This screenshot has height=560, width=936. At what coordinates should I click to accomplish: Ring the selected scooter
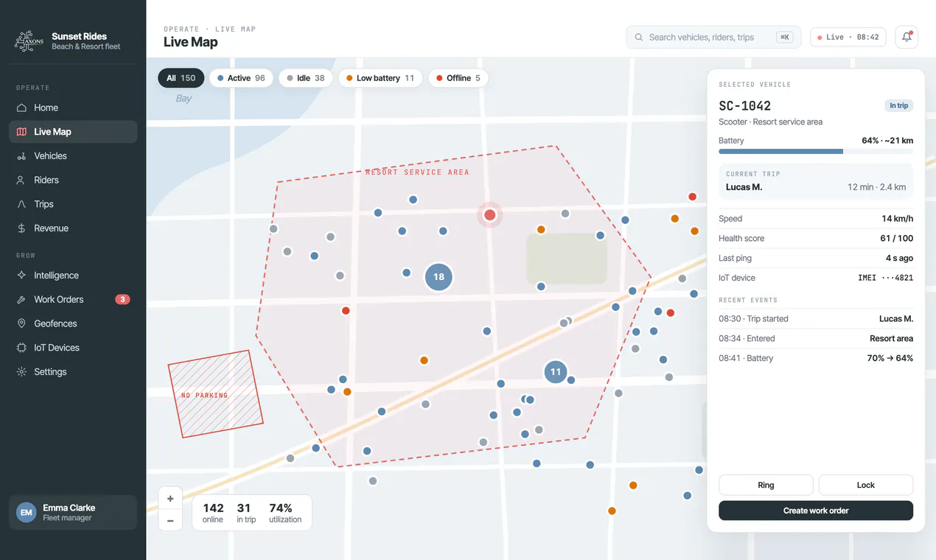[x=766, y=485]
